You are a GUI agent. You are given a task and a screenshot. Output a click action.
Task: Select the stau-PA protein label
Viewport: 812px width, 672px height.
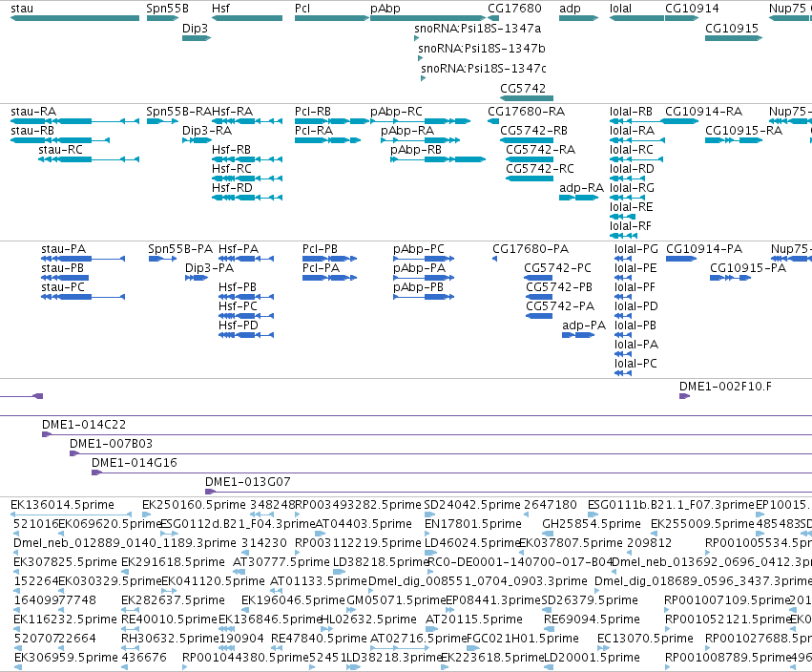pos(64,249)
